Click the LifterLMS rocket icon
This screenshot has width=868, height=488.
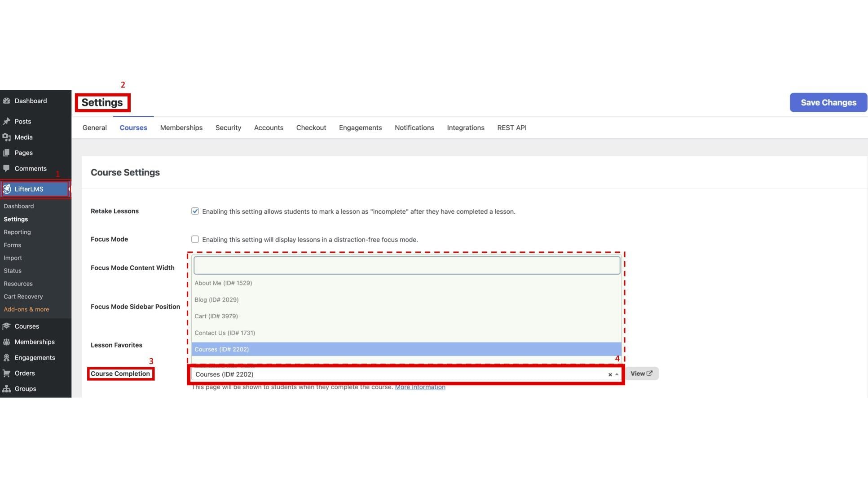click(7, 189)
